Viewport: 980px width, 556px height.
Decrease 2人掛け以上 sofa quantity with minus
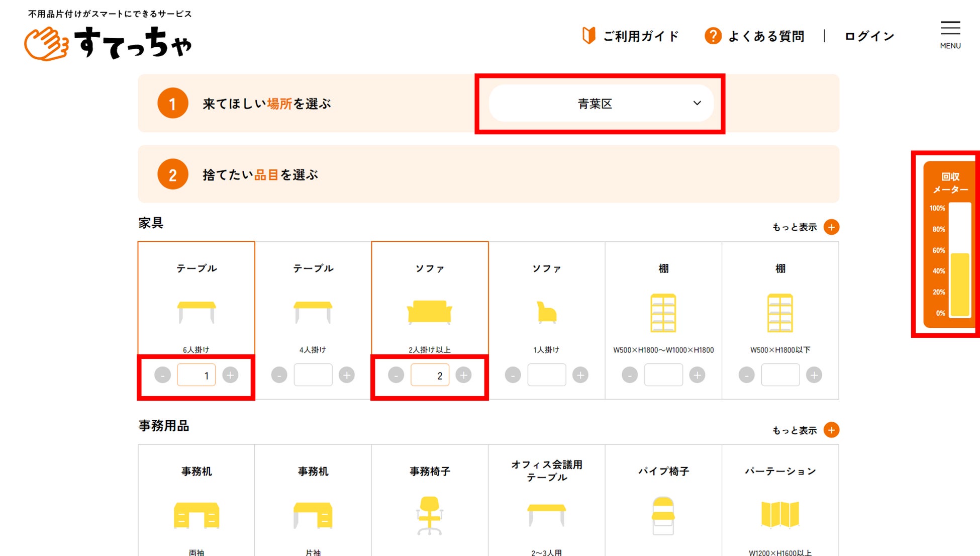[396, 375]
